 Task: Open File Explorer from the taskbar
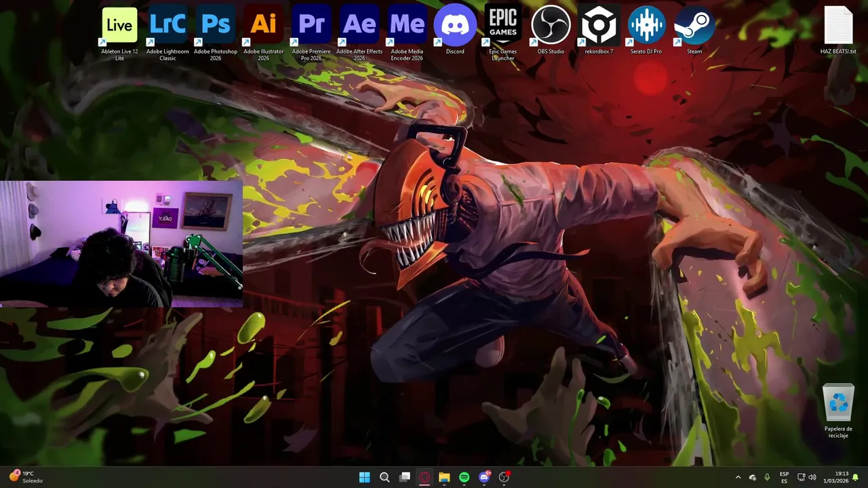[444, 477]
